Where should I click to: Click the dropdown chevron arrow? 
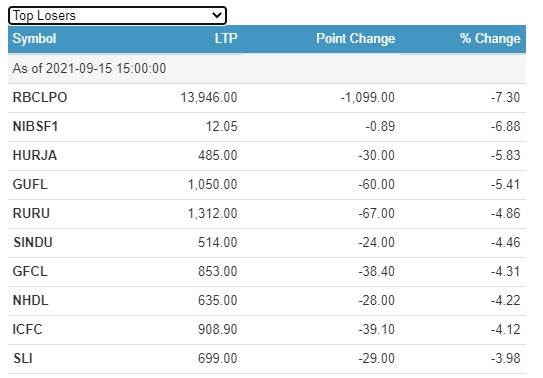(217, 15)
